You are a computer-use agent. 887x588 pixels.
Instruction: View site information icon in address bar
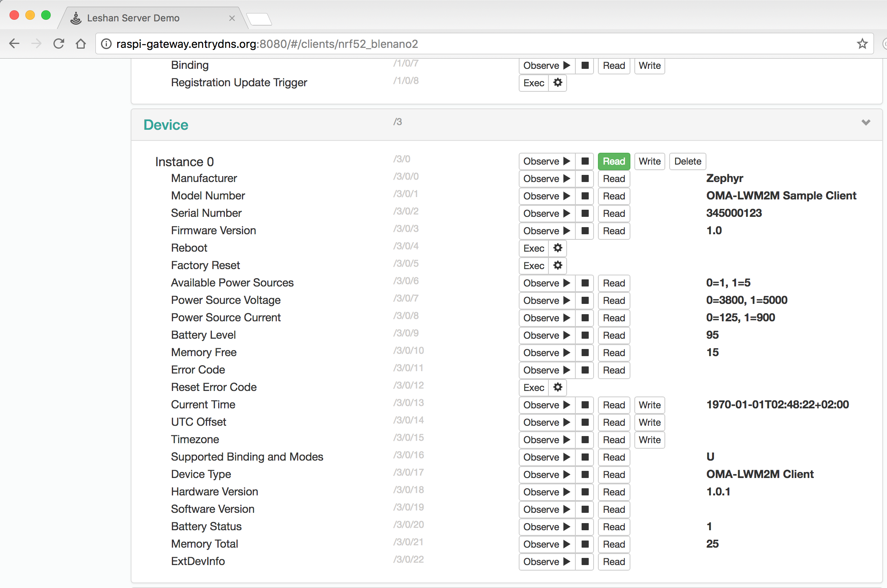click(x=106, y=44)
